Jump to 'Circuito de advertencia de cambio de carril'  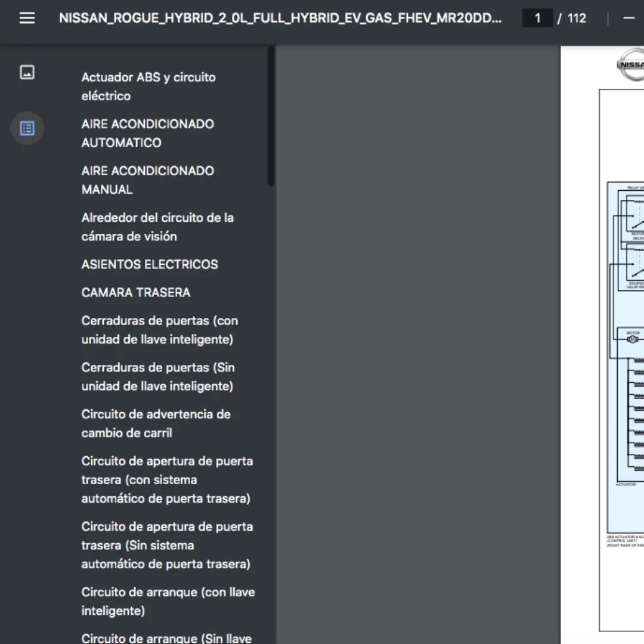click(x=156, y=423)
